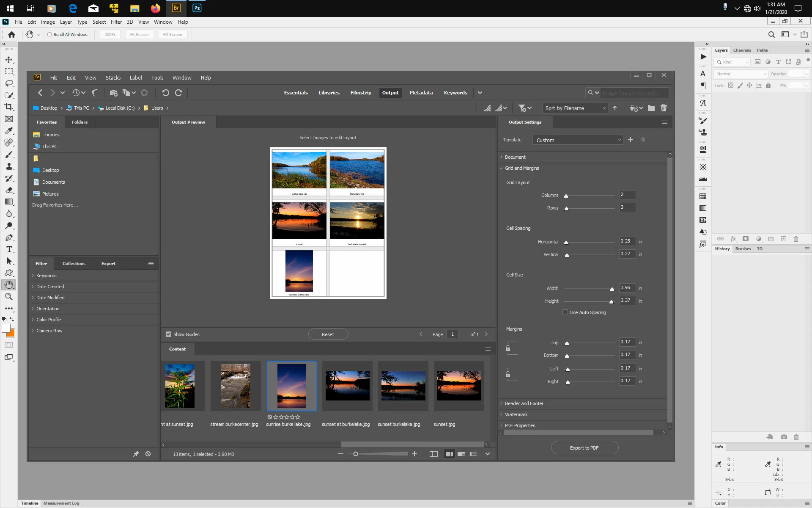Select the Type tool in Photoshop toolbar
The width and height of the screenshot is (812, 508).
tap(9, 249)
